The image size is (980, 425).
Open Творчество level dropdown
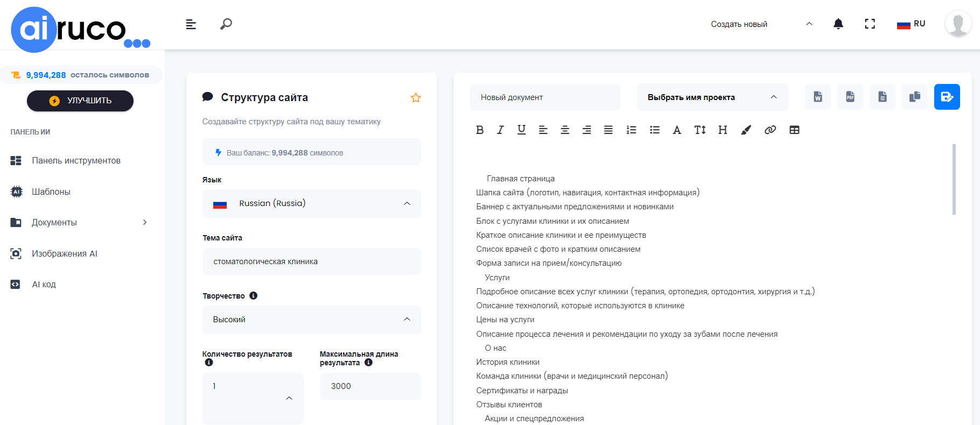(312, 320)
